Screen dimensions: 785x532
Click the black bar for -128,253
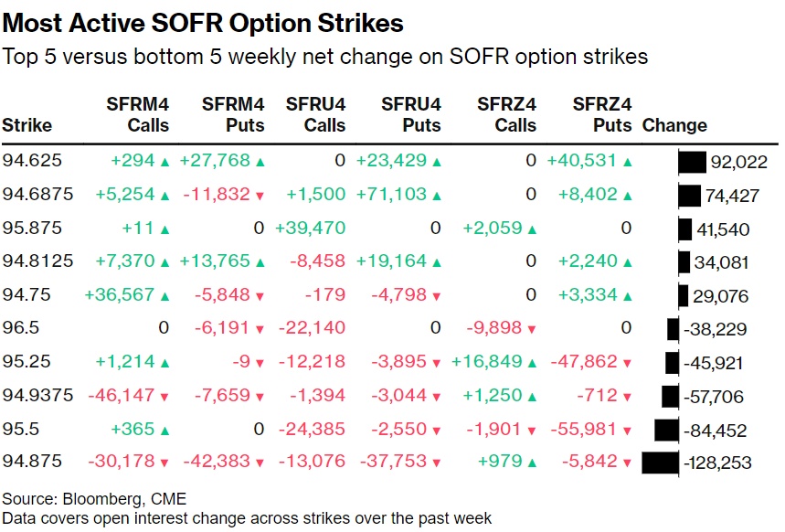[x=660, y=463]
